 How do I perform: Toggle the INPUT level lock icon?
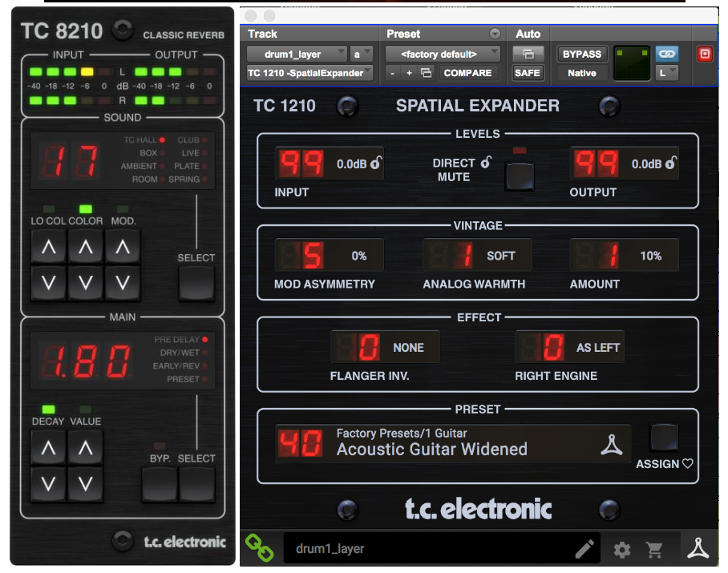pos(376,163)
